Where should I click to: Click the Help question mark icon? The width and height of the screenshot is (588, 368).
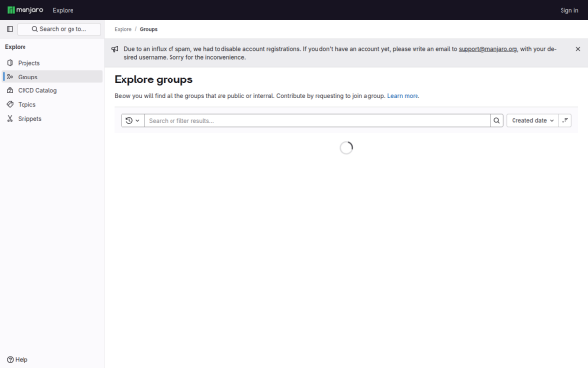10,360
